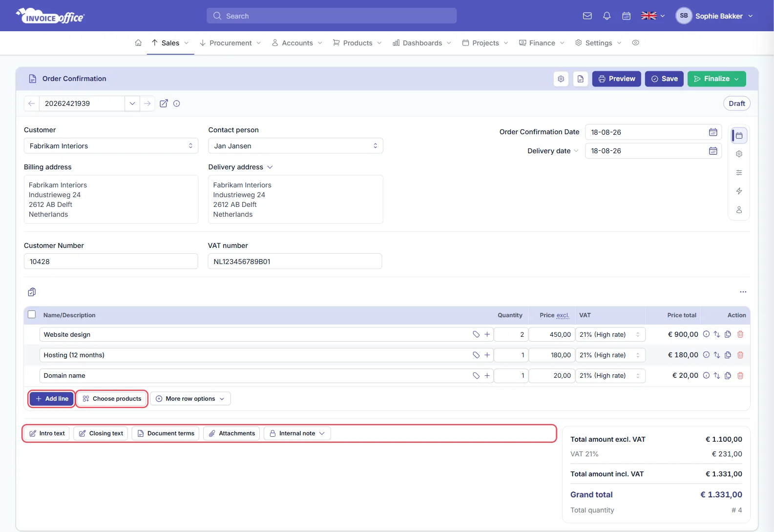
Task: Edit the VAT number field
Action: pos(295,262)
